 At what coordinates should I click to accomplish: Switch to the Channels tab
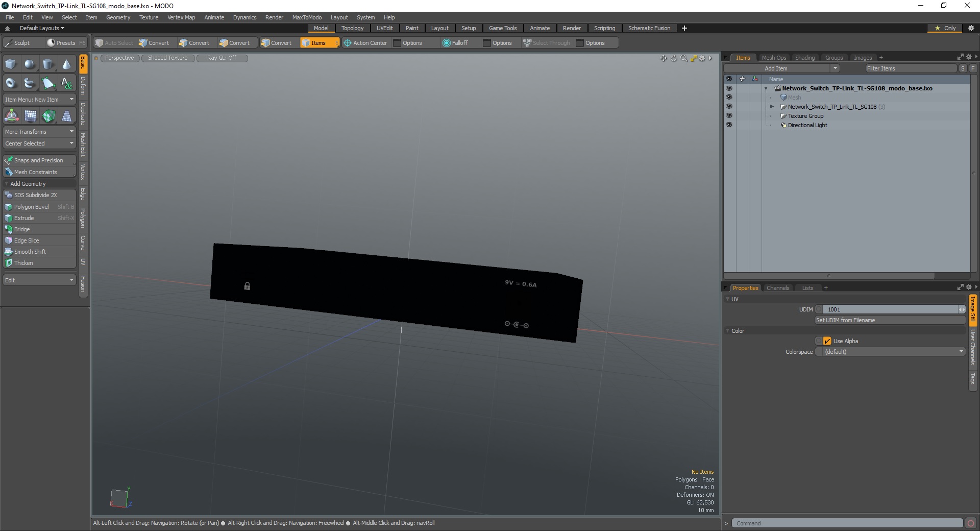[778, 288]
